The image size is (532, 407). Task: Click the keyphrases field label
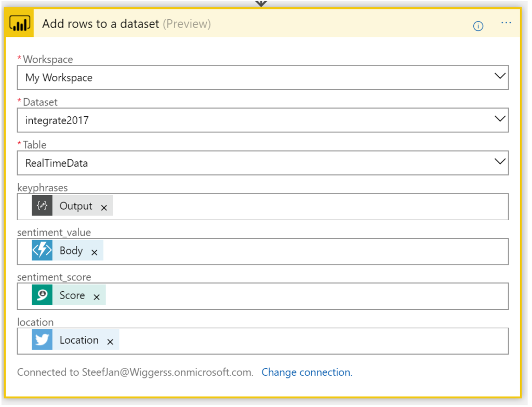point(43,188)
